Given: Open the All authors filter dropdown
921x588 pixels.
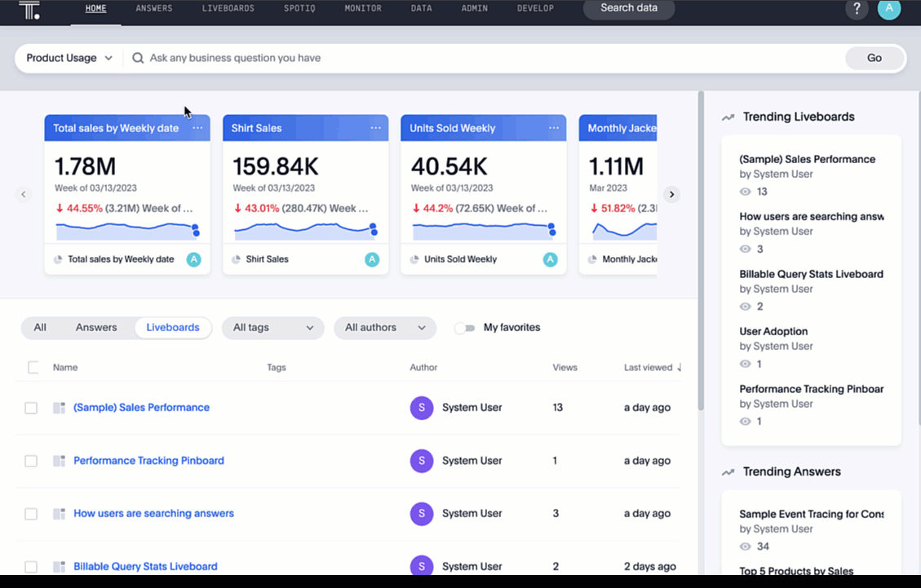Looking at the screenshot, I should tap(384, 328).
